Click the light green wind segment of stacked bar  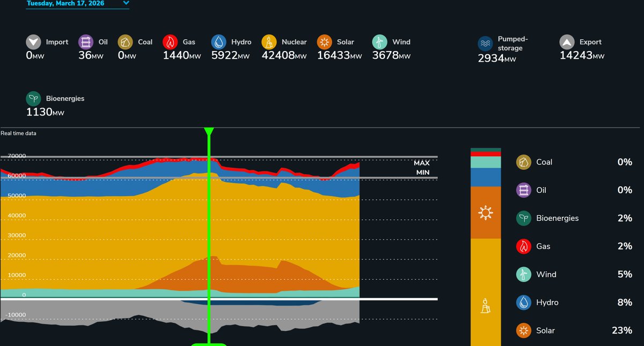[x=486, y=162]
